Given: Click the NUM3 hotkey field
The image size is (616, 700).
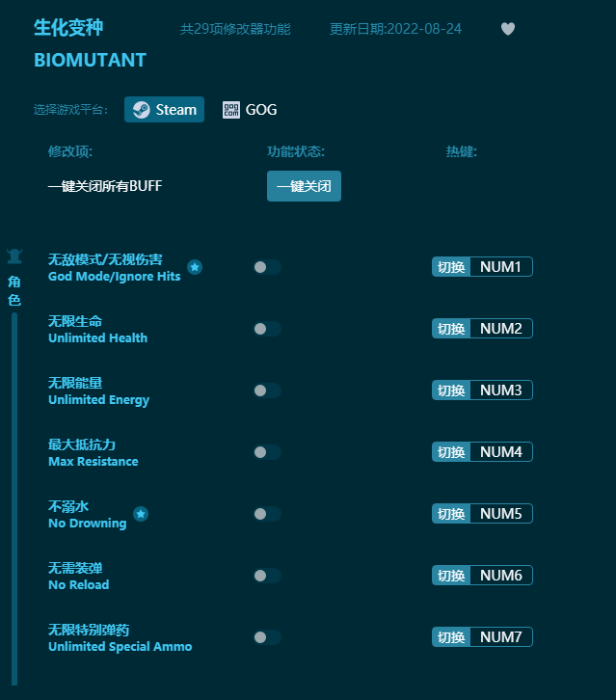Looking at the screenshot, I should point(501,390).
